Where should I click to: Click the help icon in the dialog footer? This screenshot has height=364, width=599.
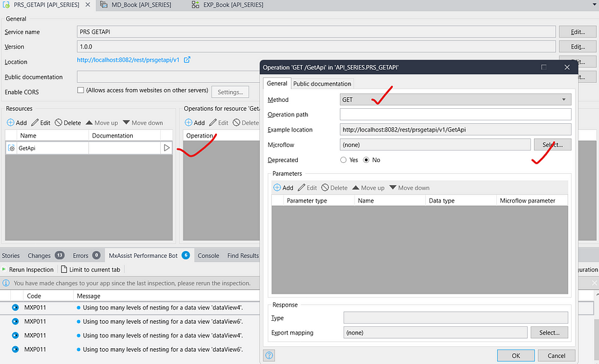pyautogui.click(x=270, y=356)
